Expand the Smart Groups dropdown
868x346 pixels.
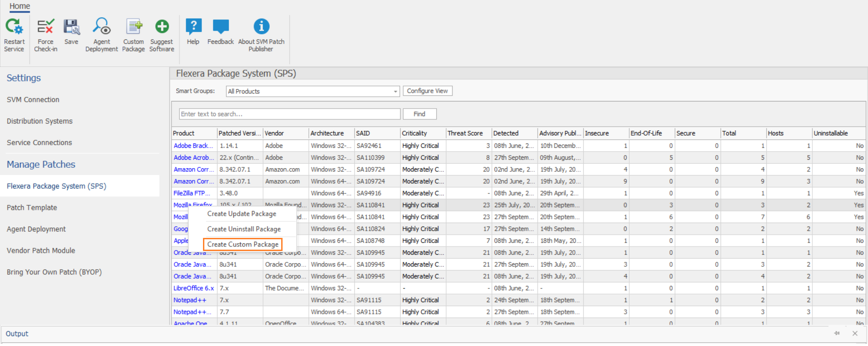(x=395, y=91)
